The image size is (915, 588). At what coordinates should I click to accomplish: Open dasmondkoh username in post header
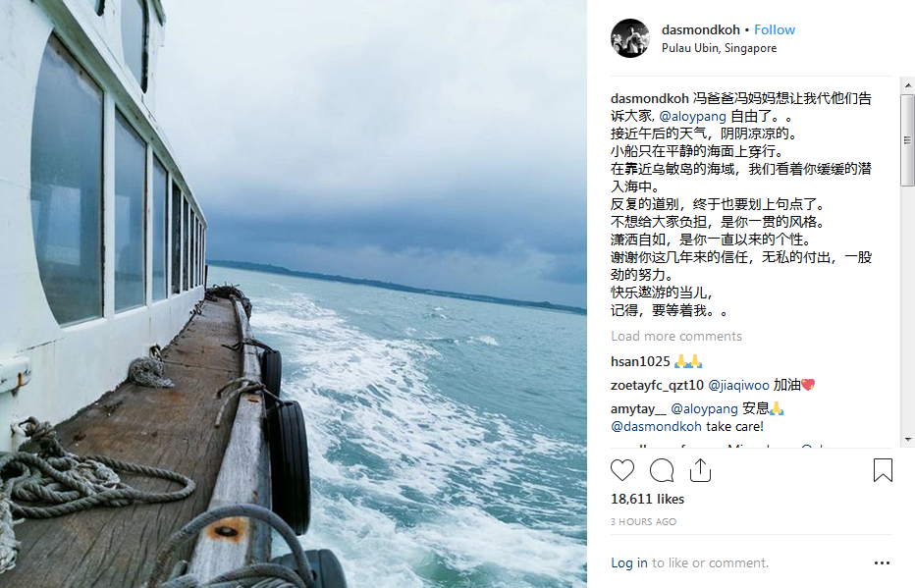tap(700, 29)
